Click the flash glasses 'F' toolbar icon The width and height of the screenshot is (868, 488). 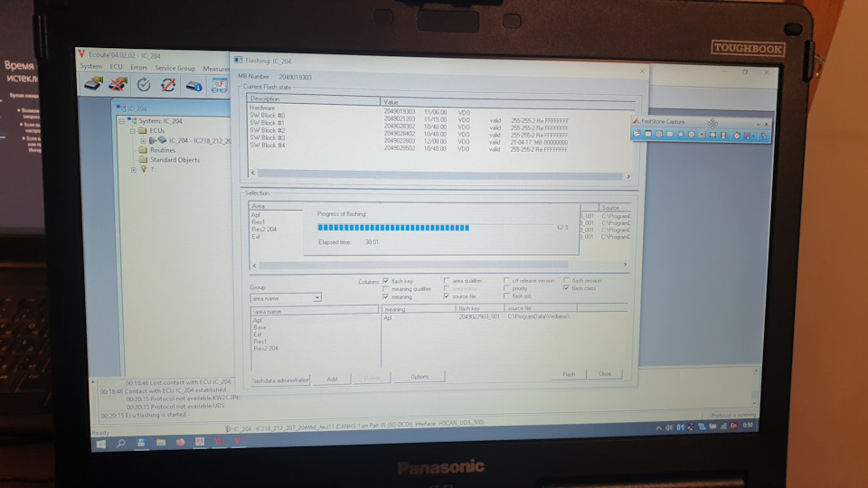pyautogui.click(x=219, y=86)
